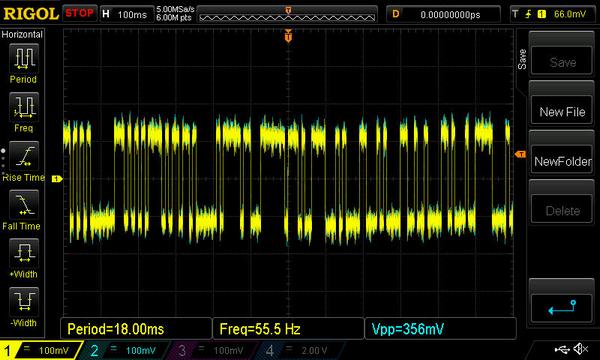Screen dimensions: 600x360
Task: Click the 6.00M pts memory depth text
Action: (x=174, y=18)
